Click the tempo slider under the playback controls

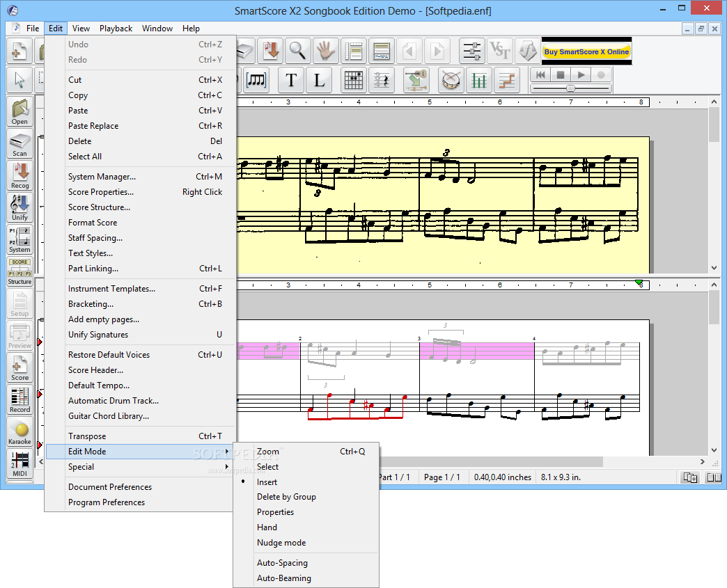[571, 88]
